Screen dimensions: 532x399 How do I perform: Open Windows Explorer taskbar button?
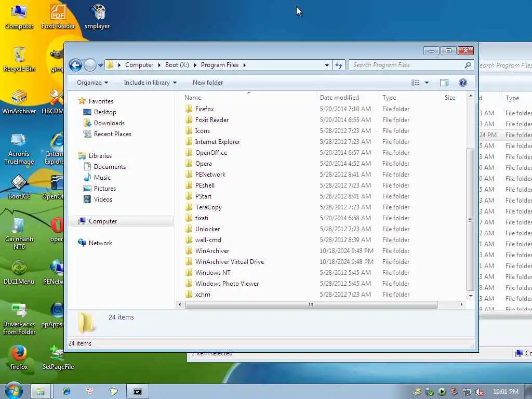pyautogui.click(x=41, y=392)
